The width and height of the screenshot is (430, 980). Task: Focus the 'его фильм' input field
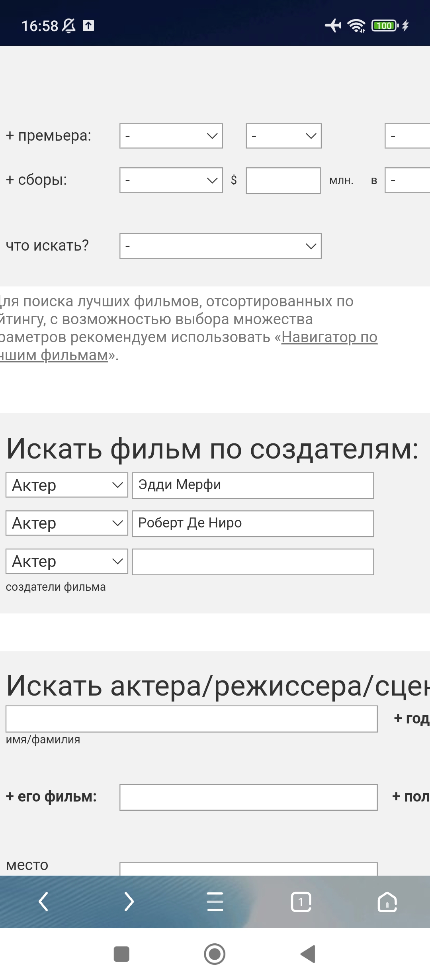pos(248,797)
